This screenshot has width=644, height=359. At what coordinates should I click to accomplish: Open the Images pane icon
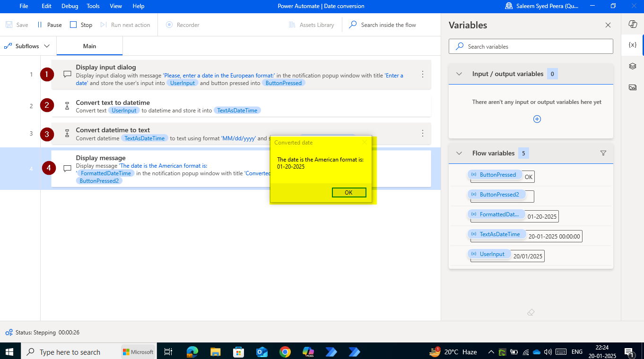(633, 87)
